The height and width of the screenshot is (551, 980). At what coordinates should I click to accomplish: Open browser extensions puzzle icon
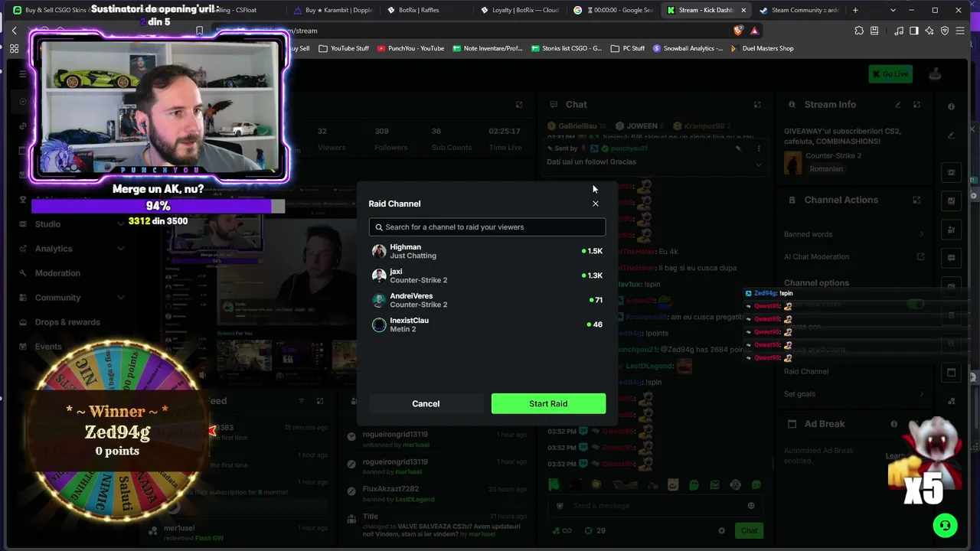click(859, 31)
